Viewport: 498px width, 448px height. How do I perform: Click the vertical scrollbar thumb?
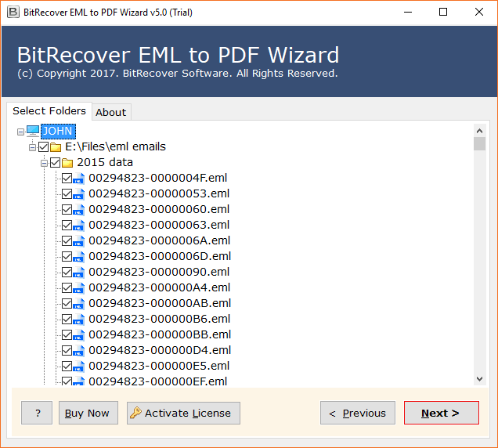(479, 144)
